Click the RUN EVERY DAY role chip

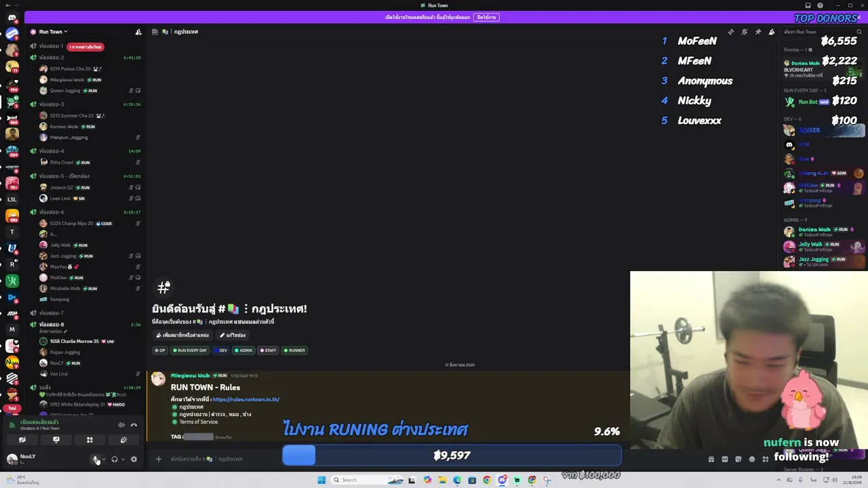point(190,350)
